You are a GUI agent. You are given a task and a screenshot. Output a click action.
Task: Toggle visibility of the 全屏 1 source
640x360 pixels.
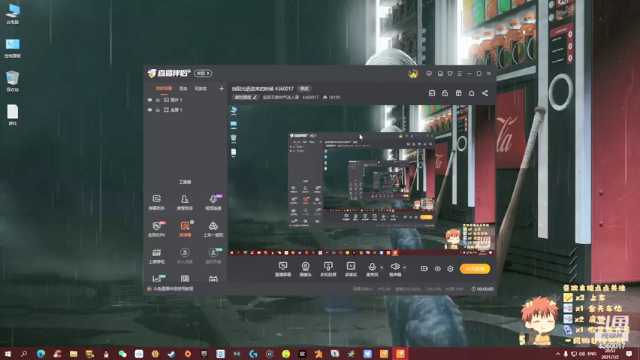click(x=150, y=110)
